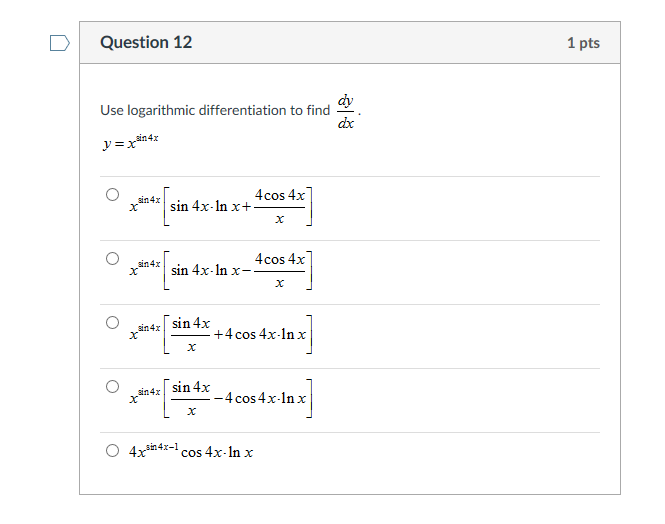This screenshot has width=665, height=524.
Task: Choose the radio for sin 4x/x − 4cos 4x·ln x
Action: (x=114, y=386)
